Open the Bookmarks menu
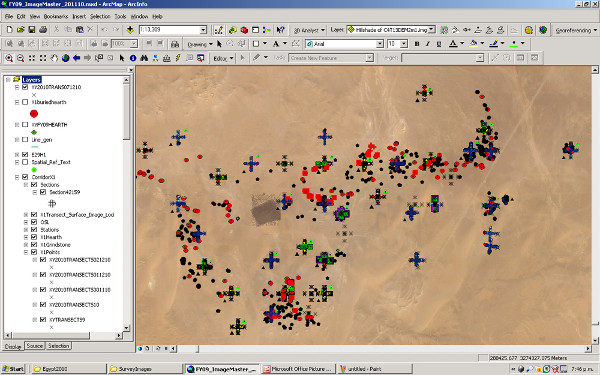The height and width of the screenshot is (375, 600). [x=56, y=16]
